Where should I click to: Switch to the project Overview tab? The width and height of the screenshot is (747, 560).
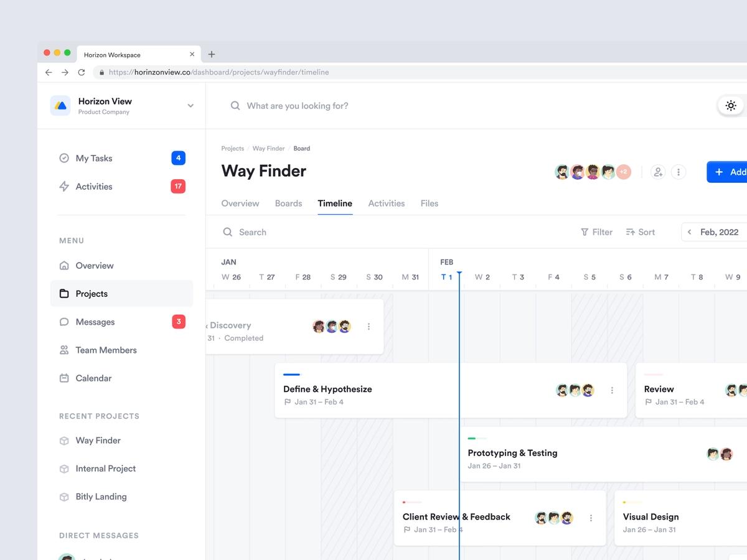[240, 203]
